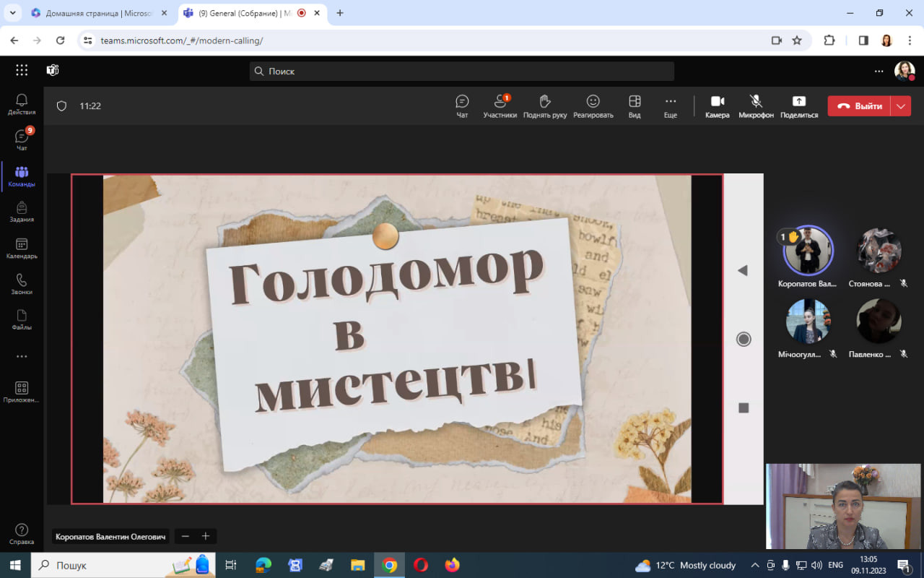Change layout via Вид icon
Image resolution: width=924 pixels, height=578 pixels.
tap(635, 105)
